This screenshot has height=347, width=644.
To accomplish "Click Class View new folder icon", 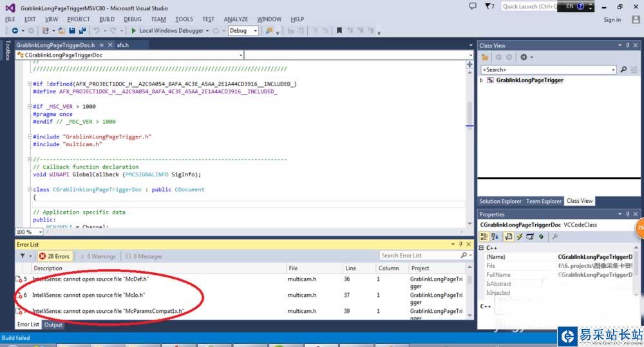I will (485, 57).
